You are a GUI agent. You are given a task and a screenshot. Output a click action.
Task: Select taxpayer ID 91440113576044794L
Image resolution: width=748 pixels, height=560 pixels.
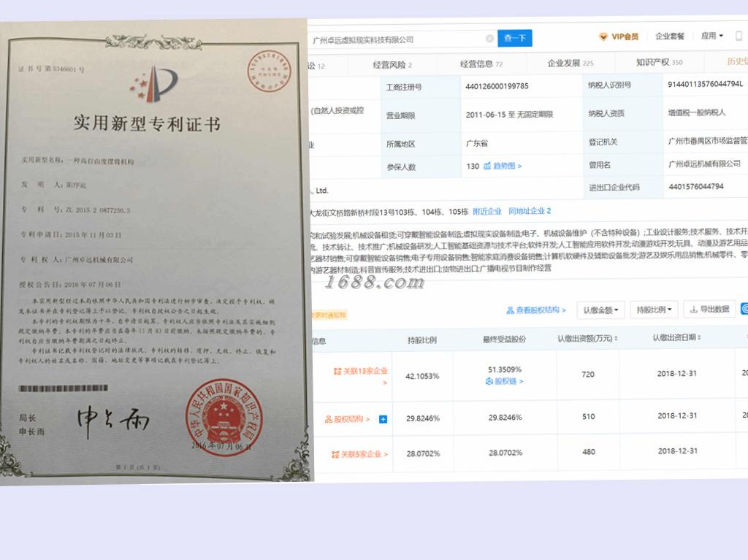point(706,84)
